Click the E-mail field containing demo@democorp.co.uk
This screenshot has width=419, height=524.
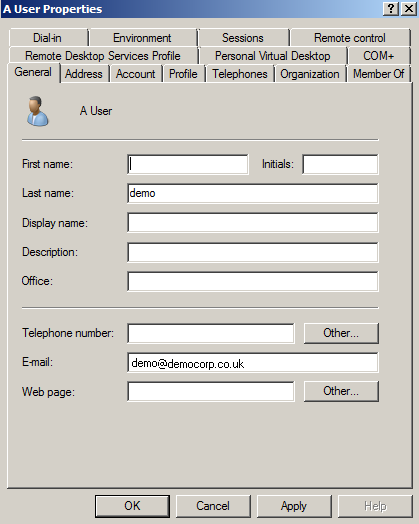(253, 363)
